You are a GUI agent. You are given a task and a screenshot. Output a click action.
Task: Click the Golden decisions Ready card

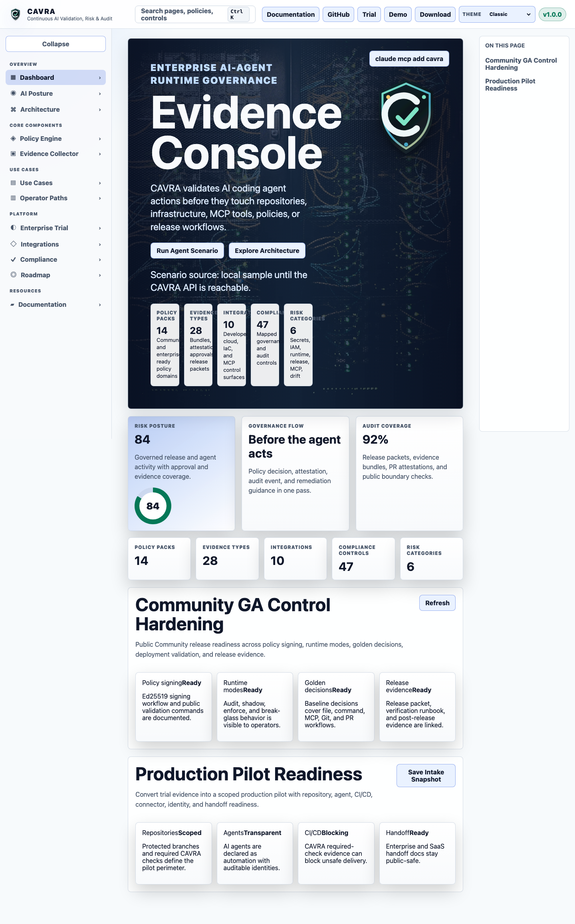[x=336, y=707]
